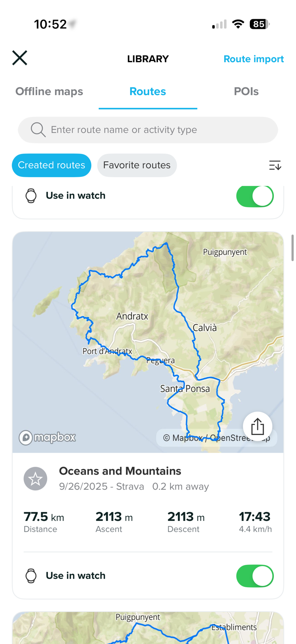The width and height of the screenshot is (296, 644).
Task: Close the Library screen with X
Action: point(20,58)
